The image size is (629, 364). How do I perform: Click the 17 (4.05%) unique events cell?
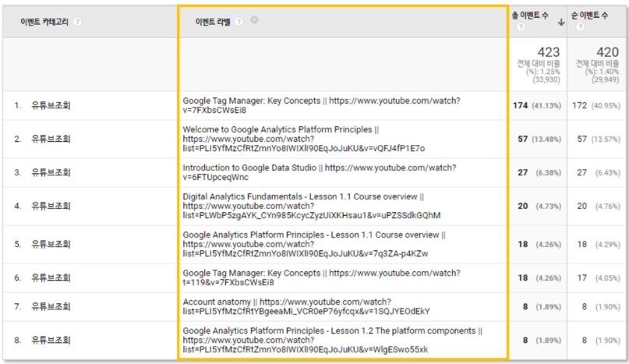(599, 277)
